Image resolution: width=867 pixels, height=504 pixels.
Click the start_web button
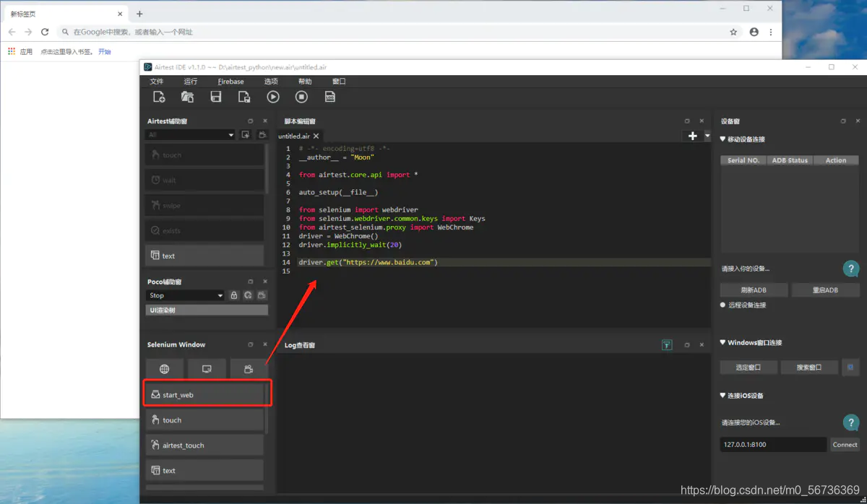[x=204, y=395]
